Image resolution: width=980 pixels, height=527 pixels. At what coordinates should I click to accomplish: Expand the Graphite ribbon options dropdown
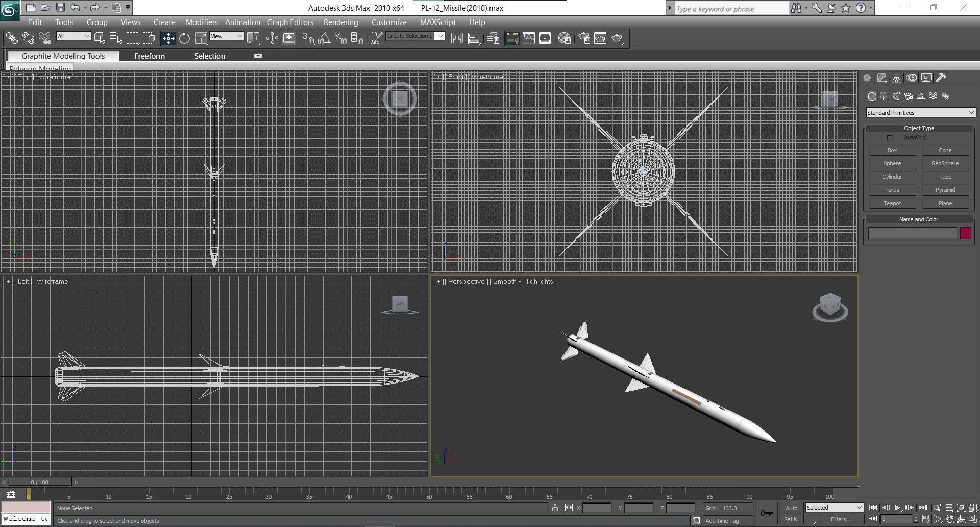258,56
